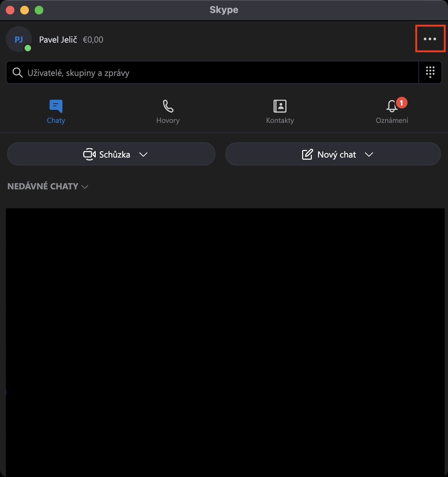Click the green online status dot
This screenshot has width=448, height=477.
pos(28,48)
